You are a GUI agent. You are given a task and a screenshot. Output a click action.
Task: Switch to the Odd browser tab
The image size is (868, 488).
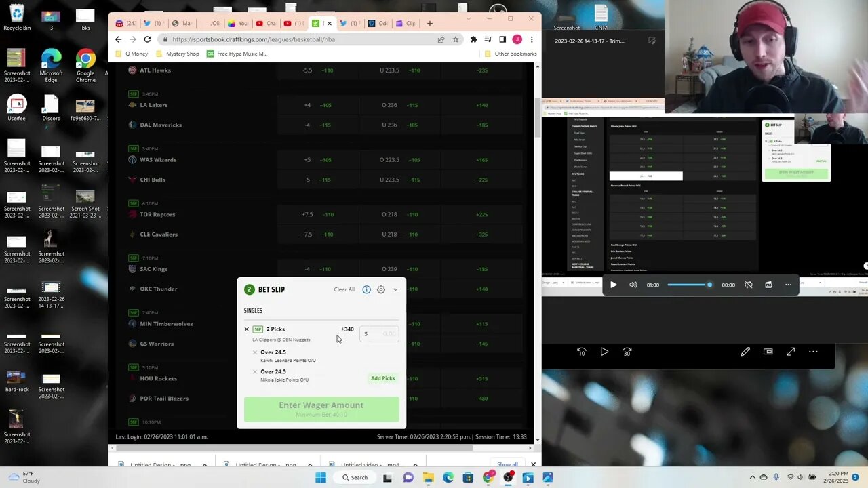[x=378, y=23]
